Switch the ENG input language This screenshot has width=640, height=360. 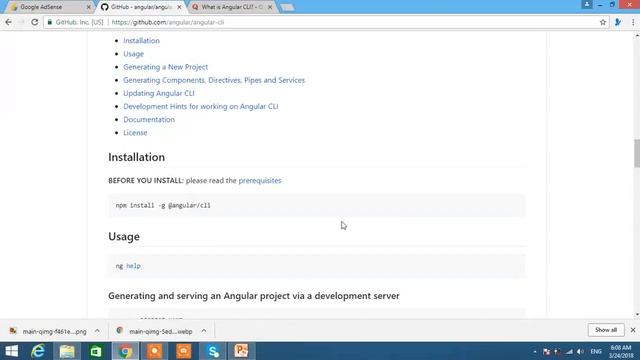[596, 351]
